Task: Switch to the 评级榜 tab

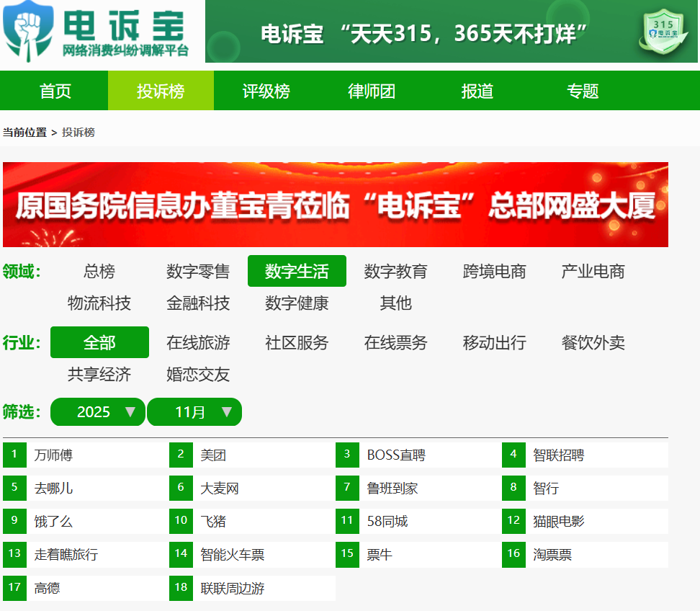Action: 266,92
